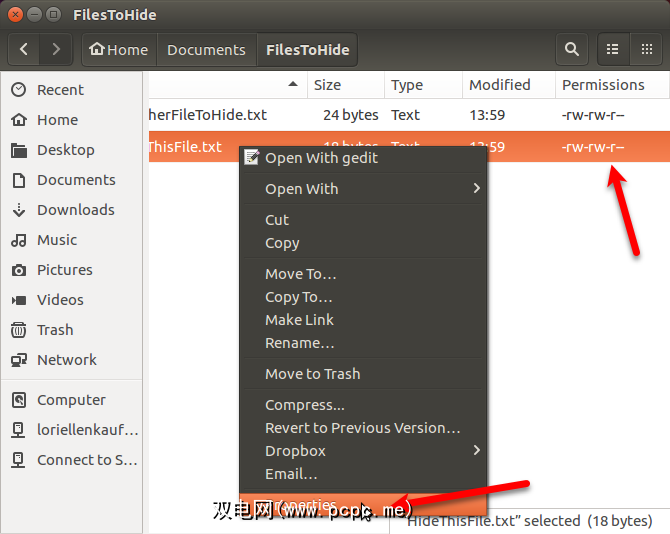Open Connect to Server in sidebar

(87, 460)
